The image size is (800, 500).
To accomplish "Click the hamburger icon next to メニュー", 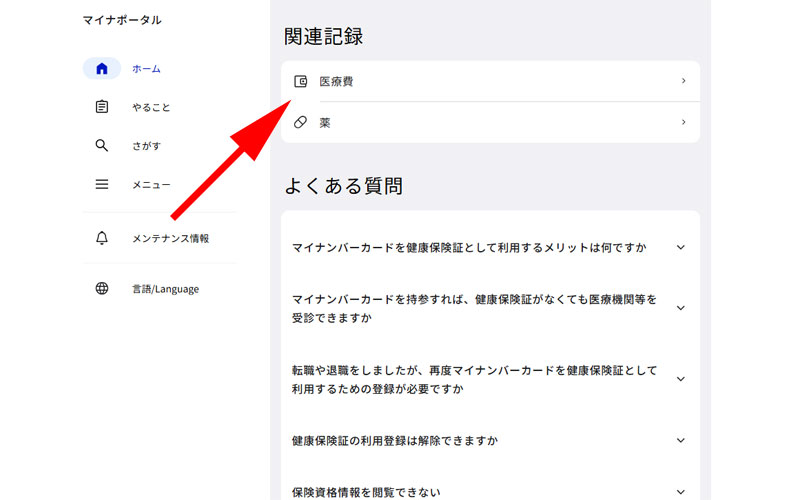I will 102,184.
